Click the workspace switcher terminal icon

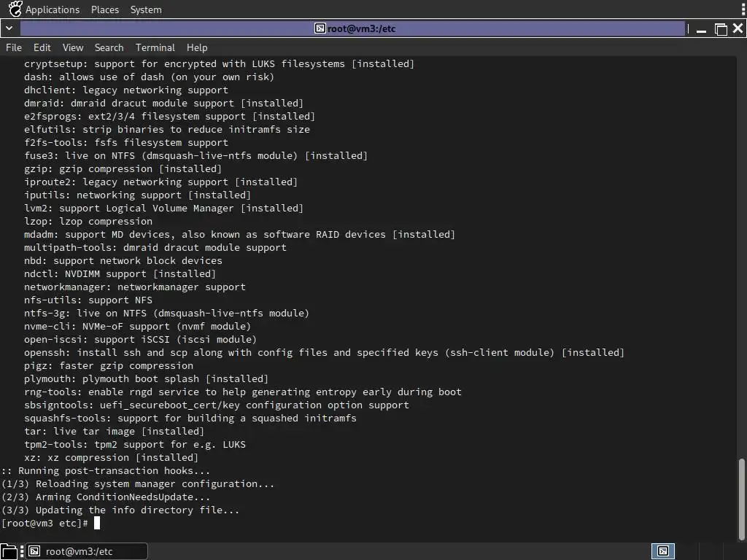click(663, 551)
